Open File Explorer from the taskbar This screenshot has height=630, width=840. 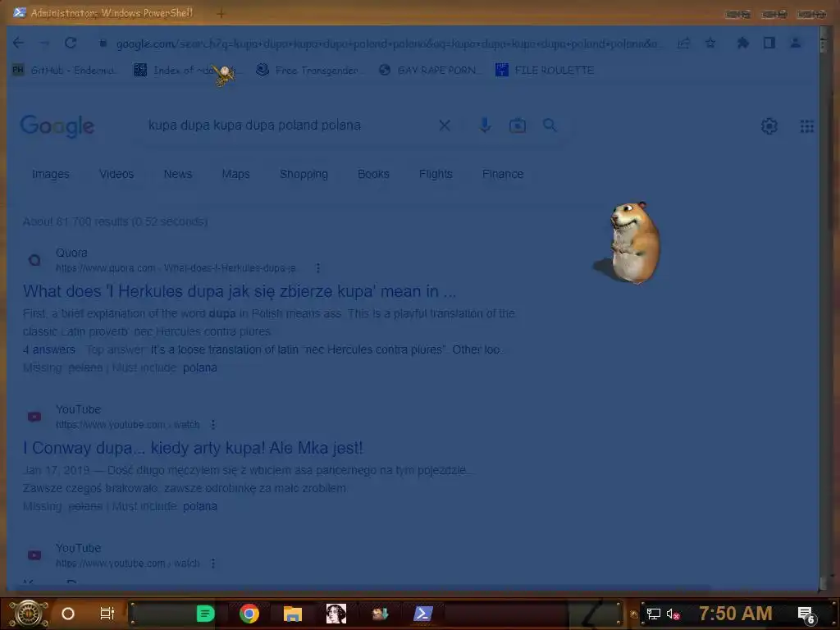tap(293, 614)
